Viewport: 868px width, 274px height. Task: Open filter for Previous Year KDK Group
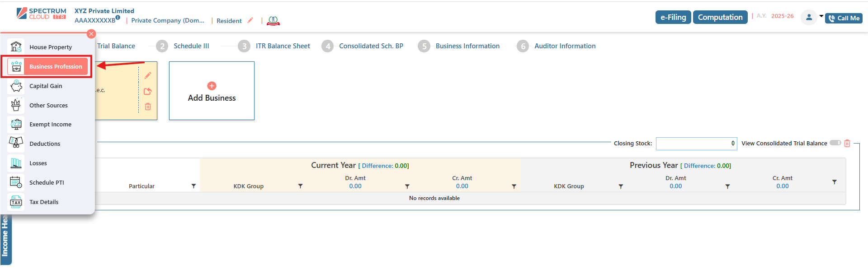(621, 186)
